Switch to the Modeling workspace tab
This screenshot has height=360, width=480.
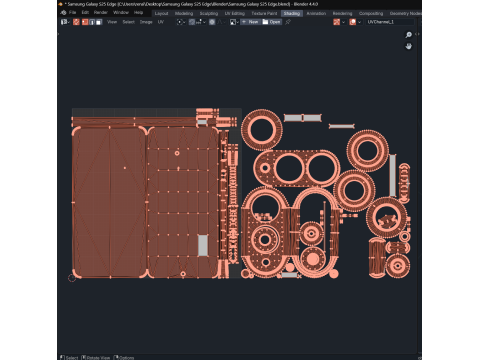(x=184, y=13)
